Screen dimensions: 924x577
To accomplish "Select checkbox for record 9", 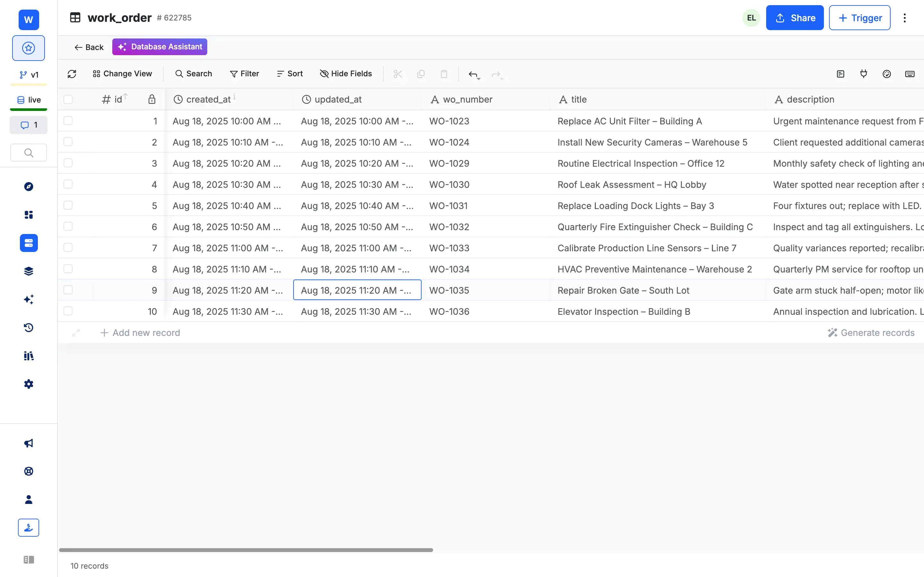I will 68,290.
